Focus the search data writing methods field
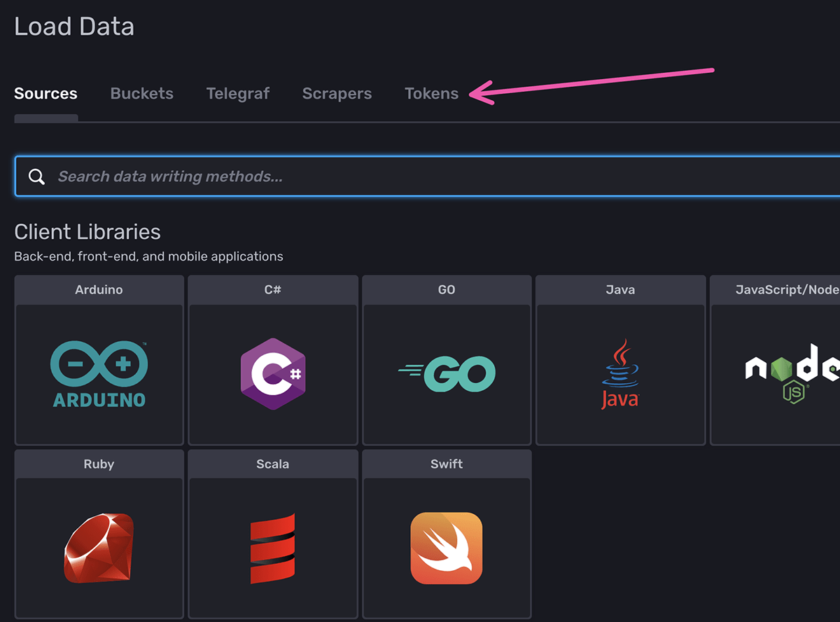840x622 pixels. click(x=427, y=177)
